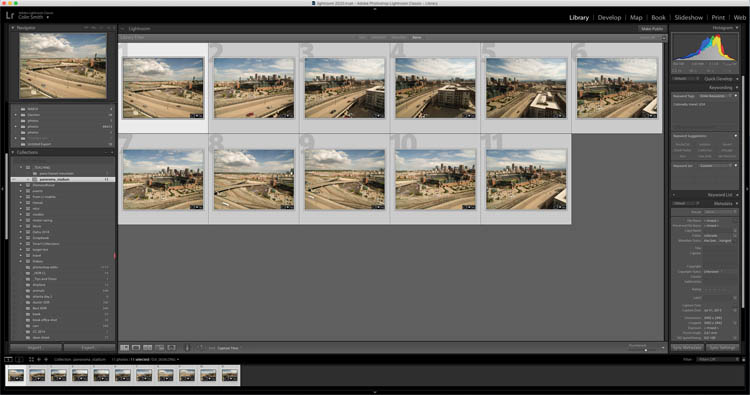Switch to the Book module
The height and width of the screenshot is (395, 750).
[658, 17]
